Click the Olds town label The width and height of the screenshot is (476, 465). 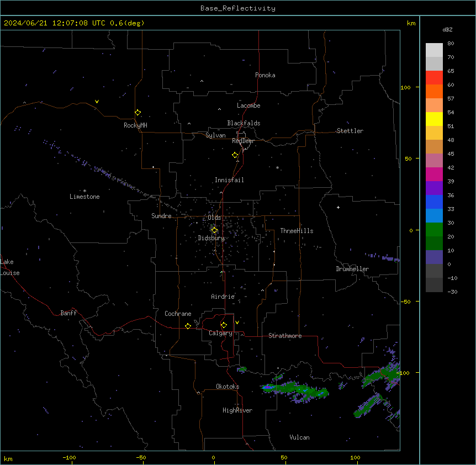pyautogui.click(x=214, y=218)
